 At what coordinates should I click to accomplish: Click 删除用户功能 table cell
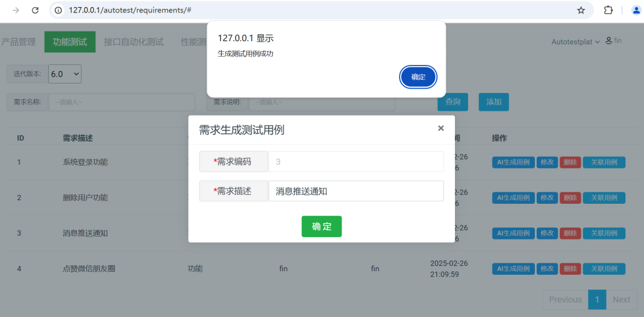coord(85,197)
